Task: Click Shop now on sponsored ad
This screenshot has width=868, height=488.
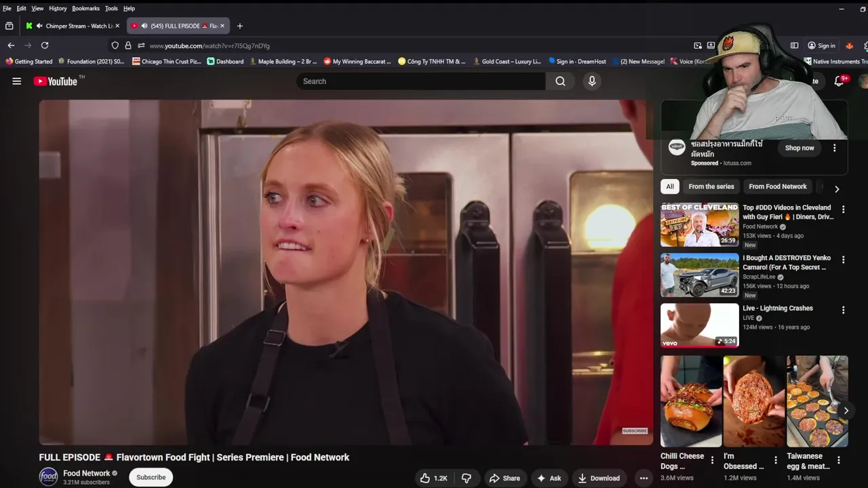Action: point(800,148)
